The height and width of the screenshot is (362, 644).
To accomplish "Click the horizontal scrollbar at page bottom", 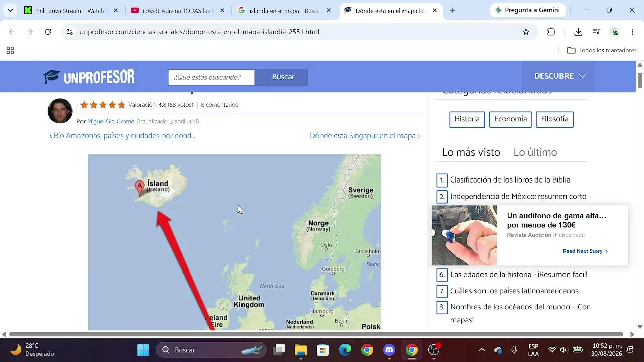I will [x=316, y=334].
